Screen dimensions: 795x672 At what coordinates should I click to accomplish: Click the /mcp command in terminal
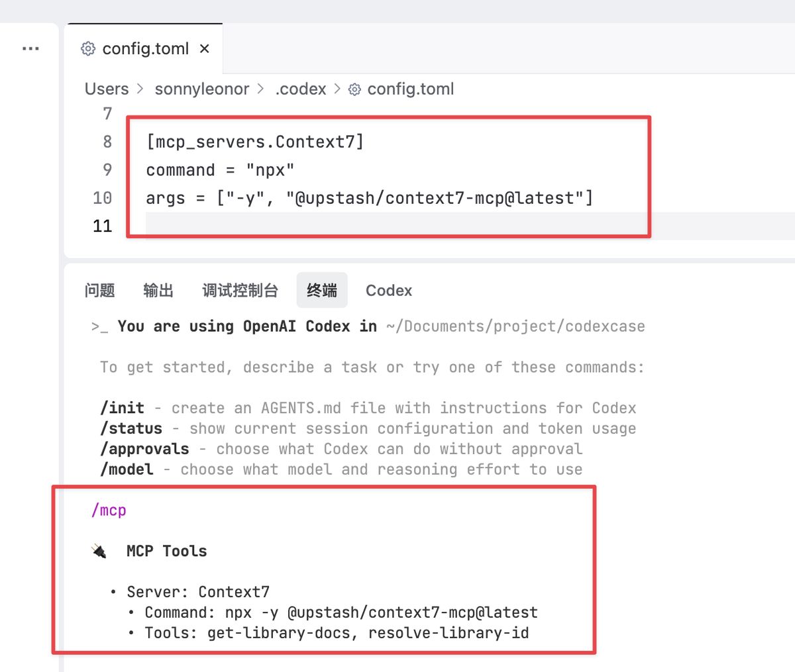pos(109,510)
